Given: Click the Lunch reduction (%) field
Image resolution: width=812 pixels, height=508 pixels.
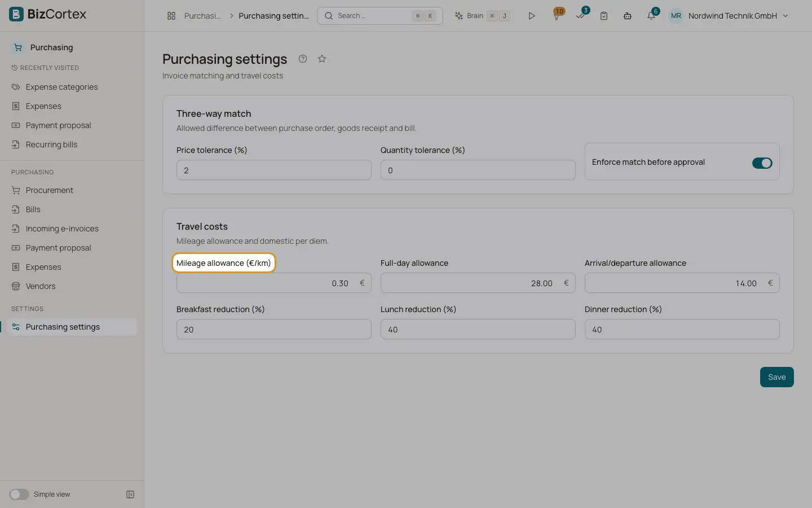Looking at the screenshot, I should click(x=478, y=329).
